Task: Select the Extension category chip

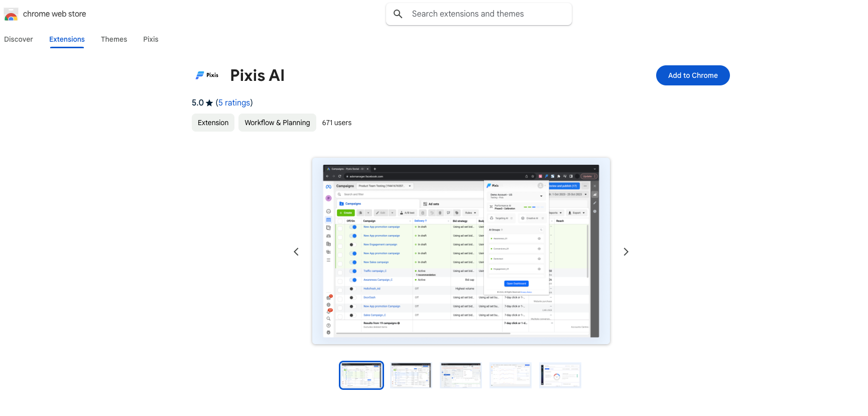Action: click(213, 123)
